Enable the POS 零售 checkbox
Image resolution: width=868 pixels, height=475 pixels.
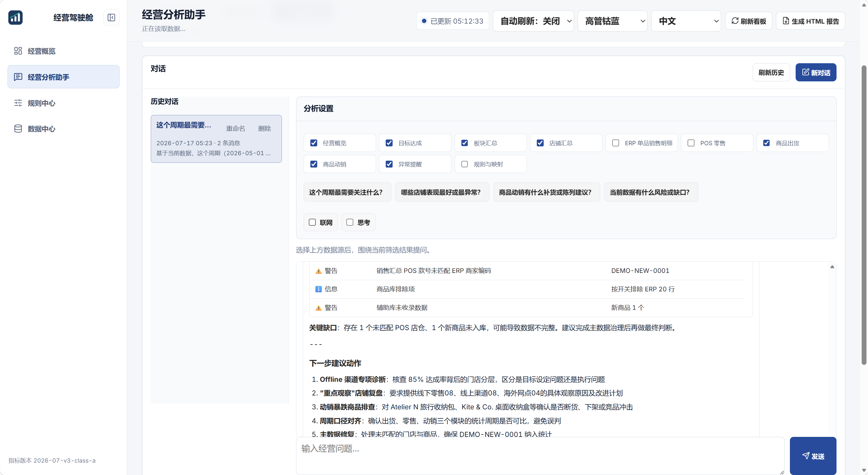click(691, 143)
